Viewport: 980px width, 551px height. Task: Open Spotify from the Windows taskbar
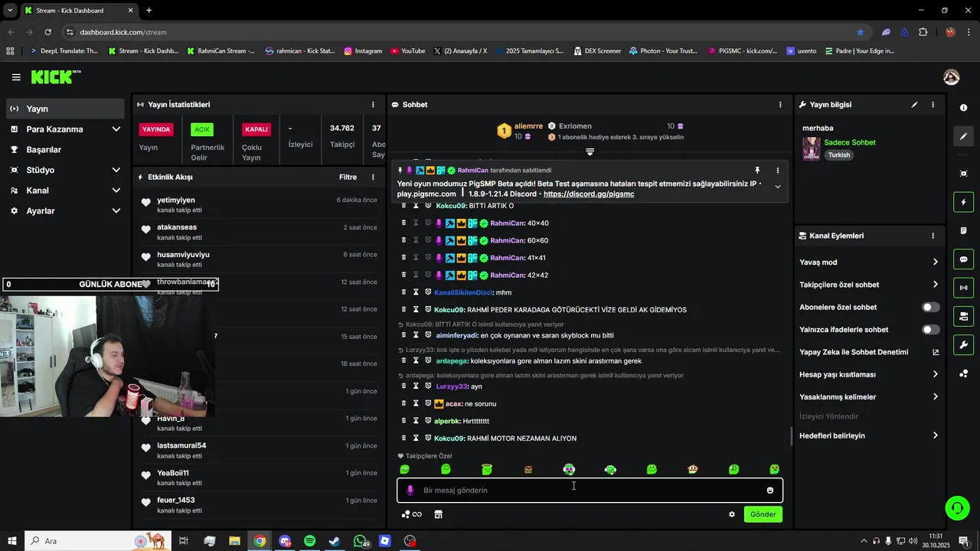309,541
